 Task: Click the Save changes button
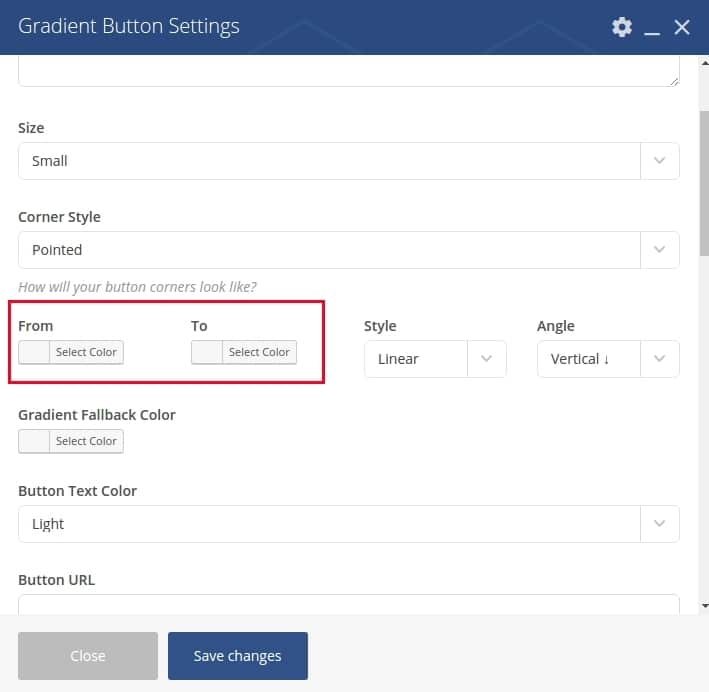tap(238, 656)
